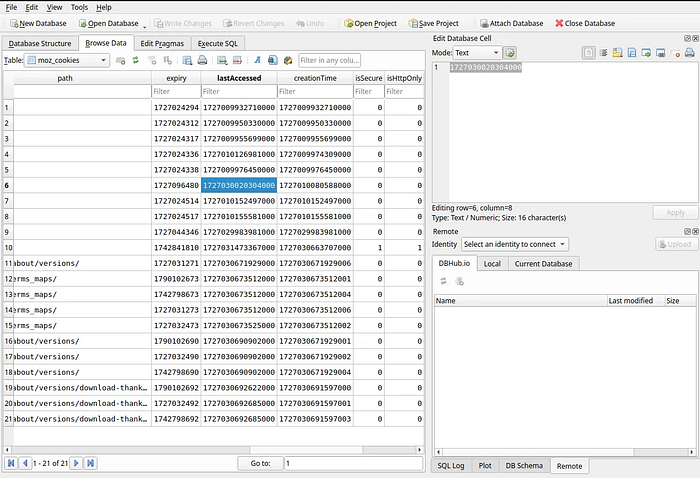Switch to the Local tab in Remote panel
The image size is (700, 478).
[492, 264]
